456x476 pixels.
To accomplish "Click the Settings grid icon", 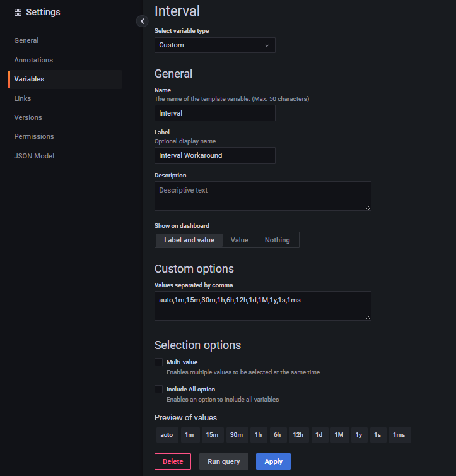I will tap(18, 13).
